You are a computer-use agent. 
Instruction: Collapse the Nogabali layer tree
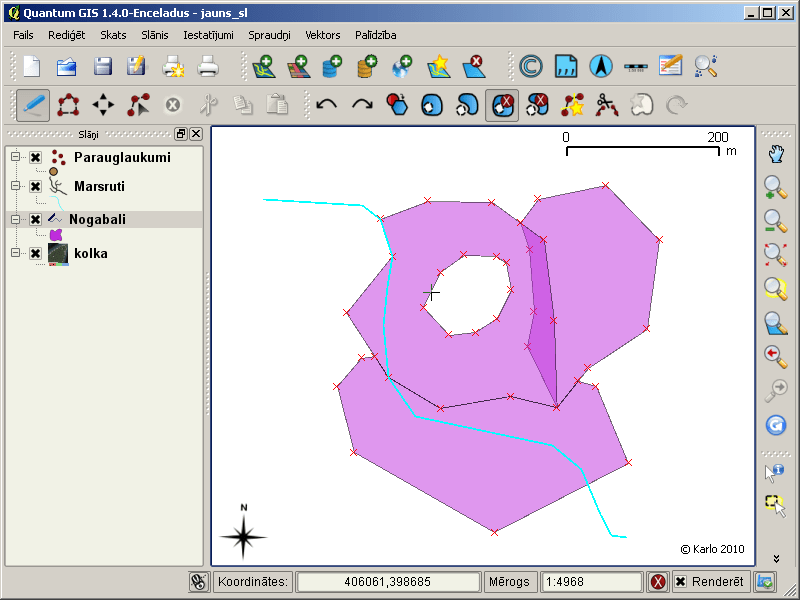(x=16, y=219)
